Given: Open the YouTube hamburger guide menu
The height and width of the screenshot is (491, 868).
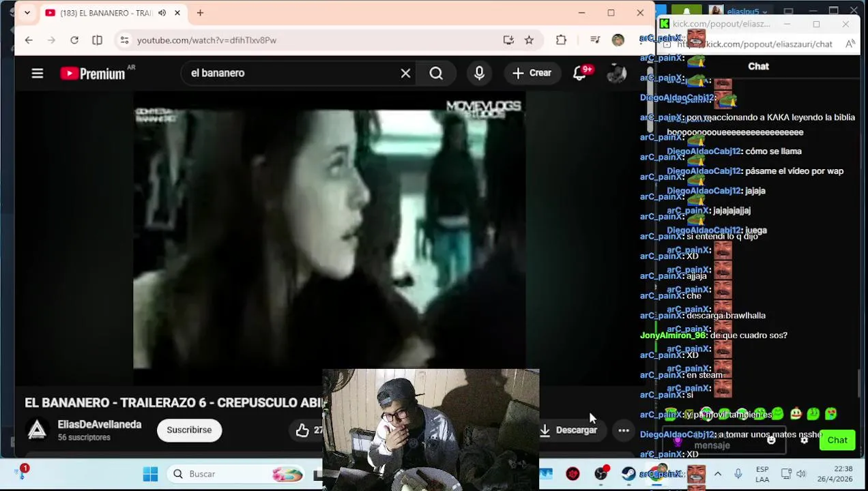Looking at the screenshot, I should (38, 73).
